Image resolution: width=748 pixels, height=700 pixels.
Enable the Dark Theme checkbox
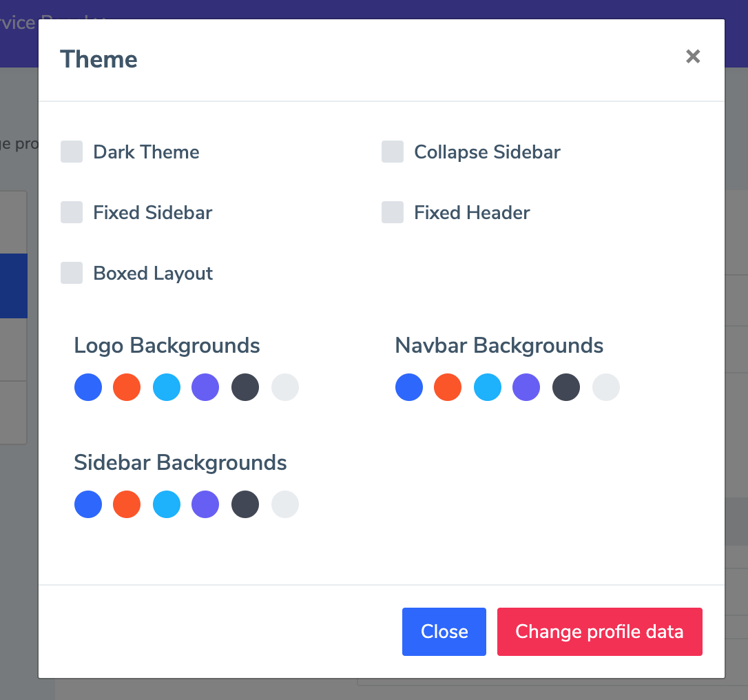[72, 152]
